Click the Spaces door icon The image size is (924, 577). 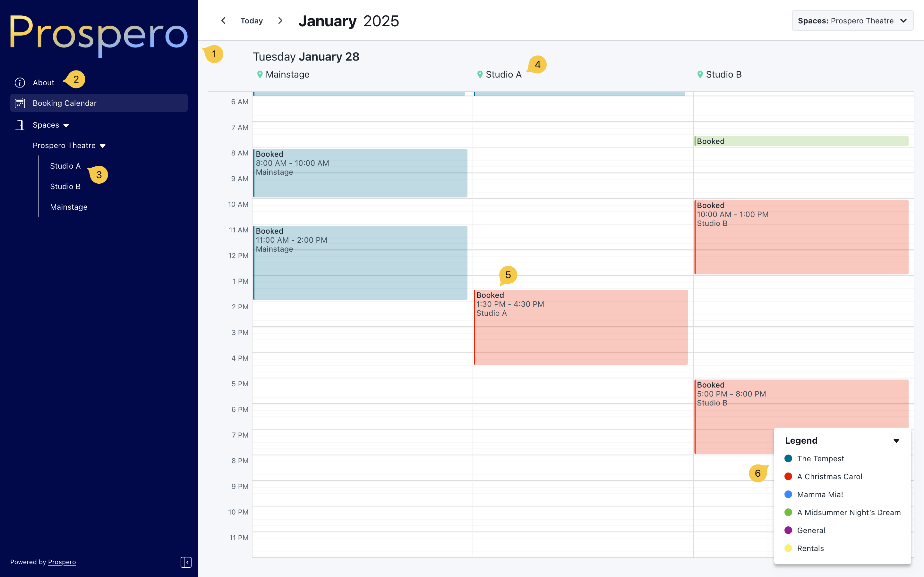[20, 125]
